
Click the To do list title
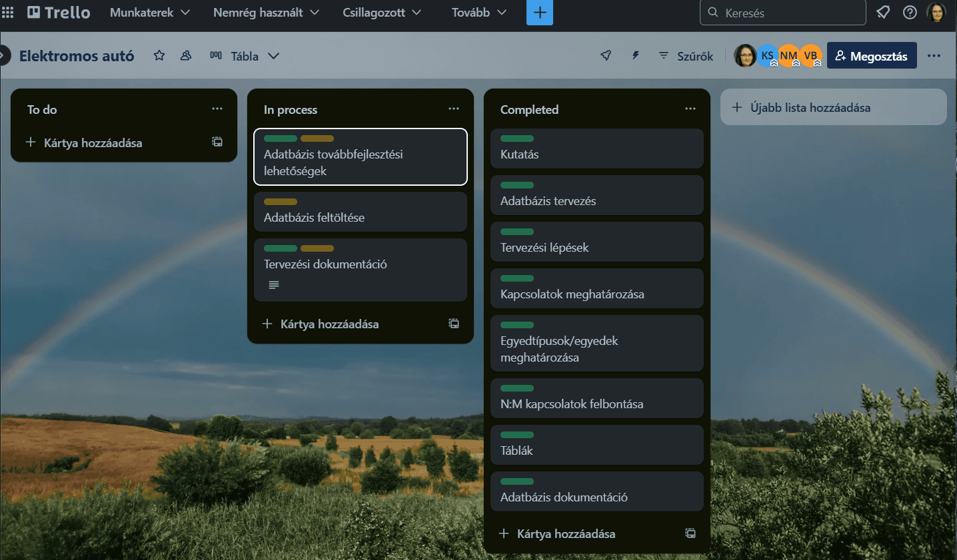(x=42, y=109)
